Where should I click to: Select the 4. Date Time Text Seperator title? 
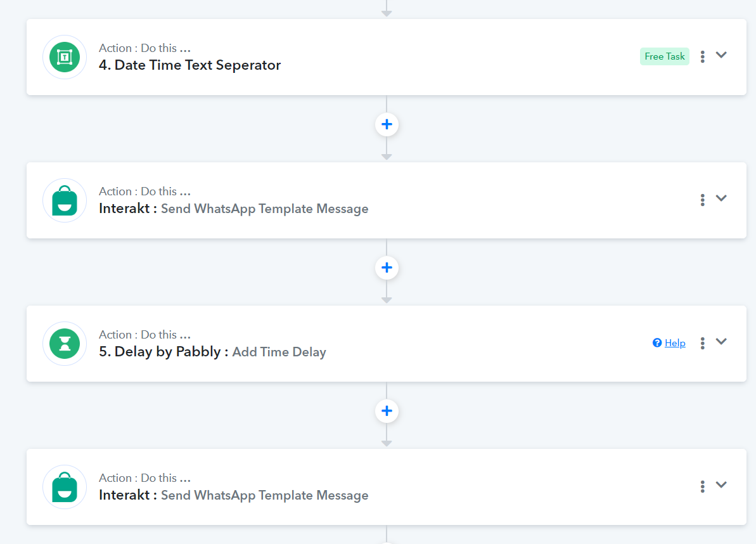[189, 65]
